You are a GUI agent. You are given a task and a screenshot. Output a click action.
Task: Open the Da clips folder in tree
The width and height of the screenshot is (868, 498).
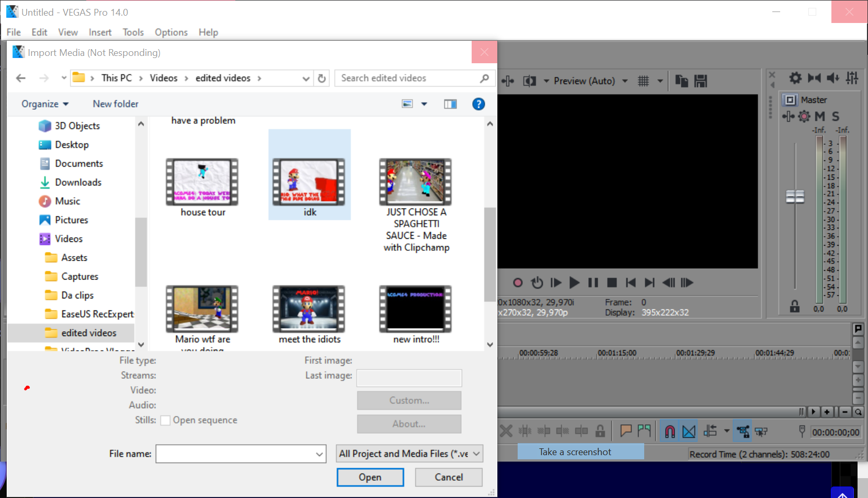tap(77, 295)
